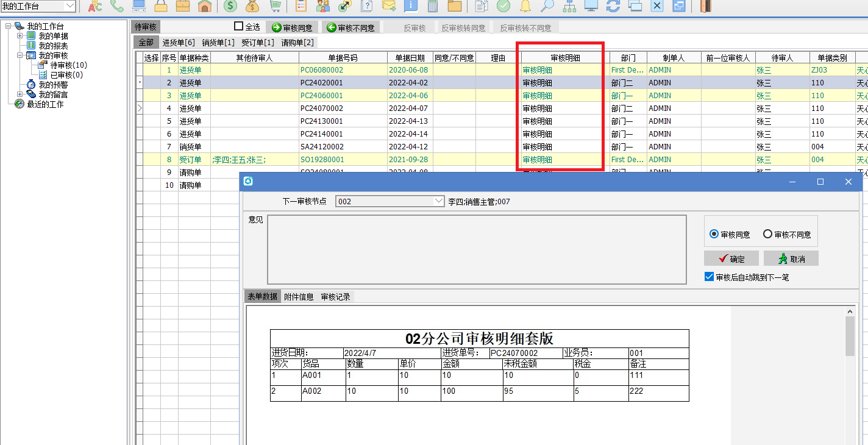Click the green phone toolbar icon
Image resolution: width=868 pixels, height=445 pixels.
117,7
